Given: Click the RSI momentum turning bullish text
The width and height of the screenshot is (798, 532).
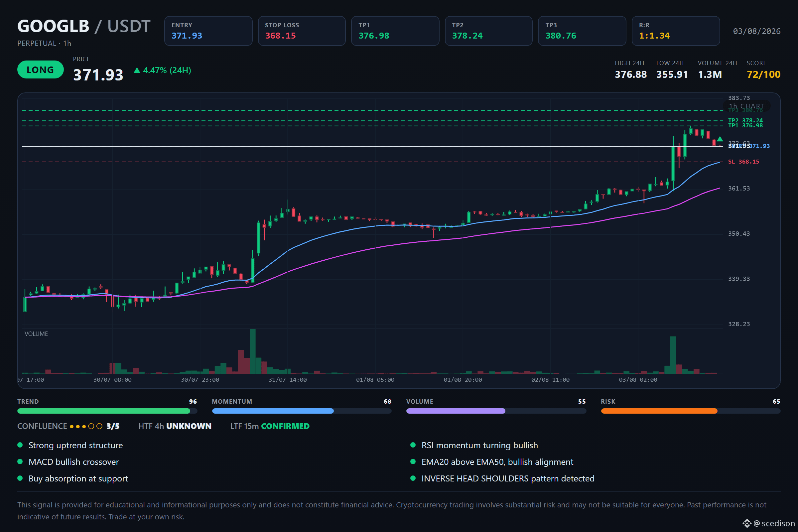Looking at the screenshot, I should click(480, 445).
